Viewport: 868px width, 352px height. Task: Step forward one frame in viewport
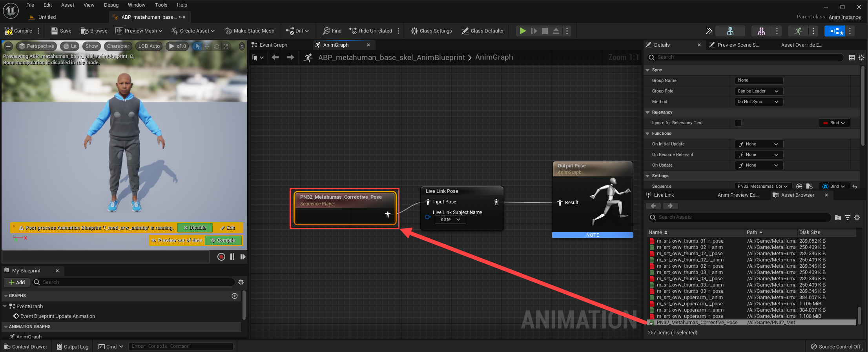pos(243,257)
